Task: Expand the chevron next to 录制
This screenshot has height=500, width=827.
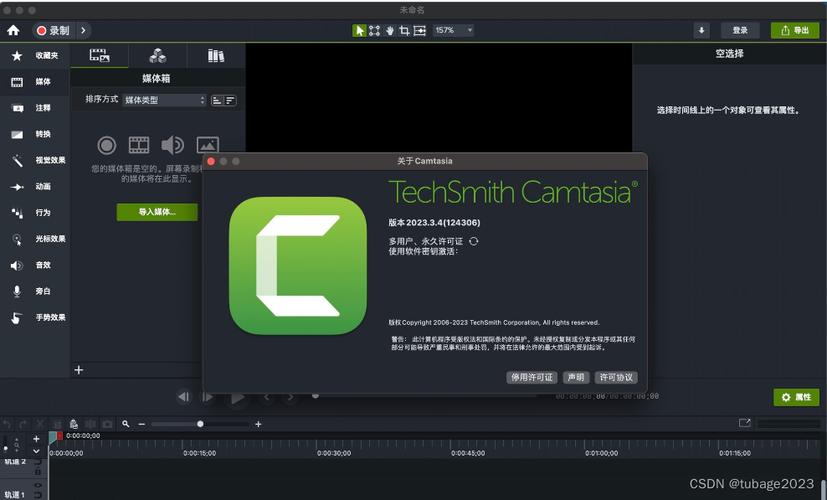Action: pyautogui.click(x=83, y=31)
